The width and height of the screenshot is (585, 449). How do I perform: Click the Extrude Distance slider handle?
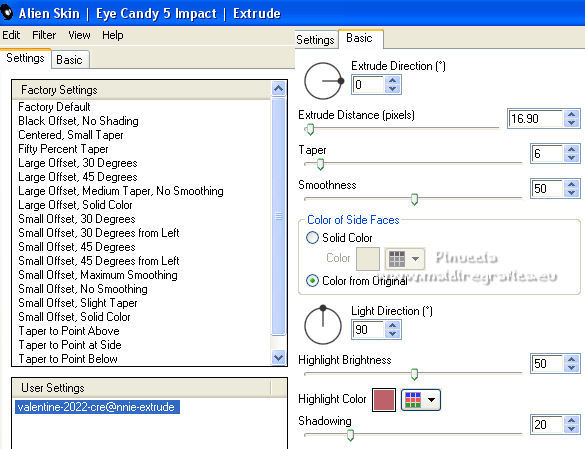pos(310,130)
